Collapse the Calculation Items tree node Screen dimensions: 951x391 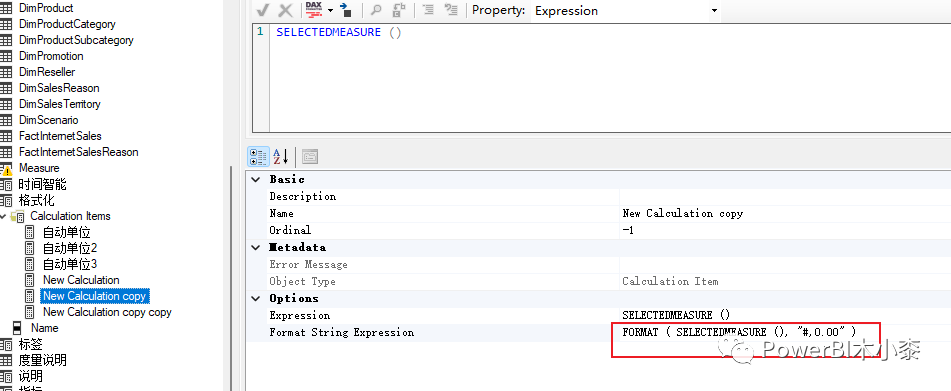3,216
